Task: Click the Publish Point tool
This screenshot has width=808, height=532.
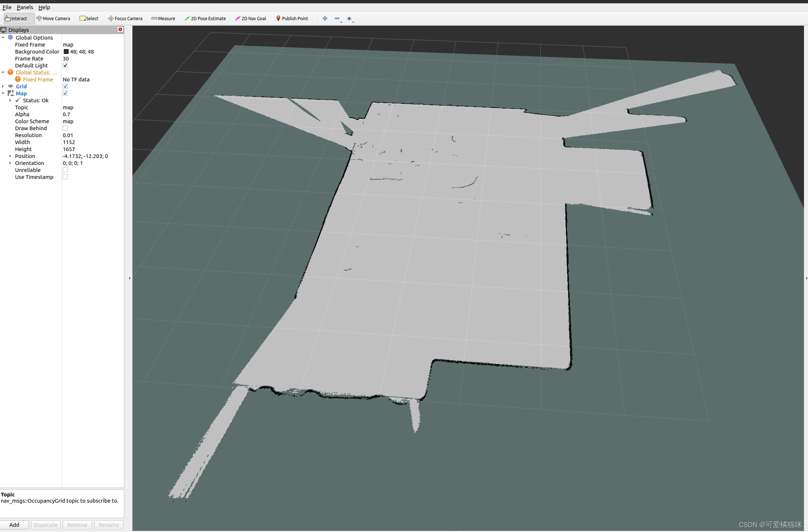Action: (292, 18)
